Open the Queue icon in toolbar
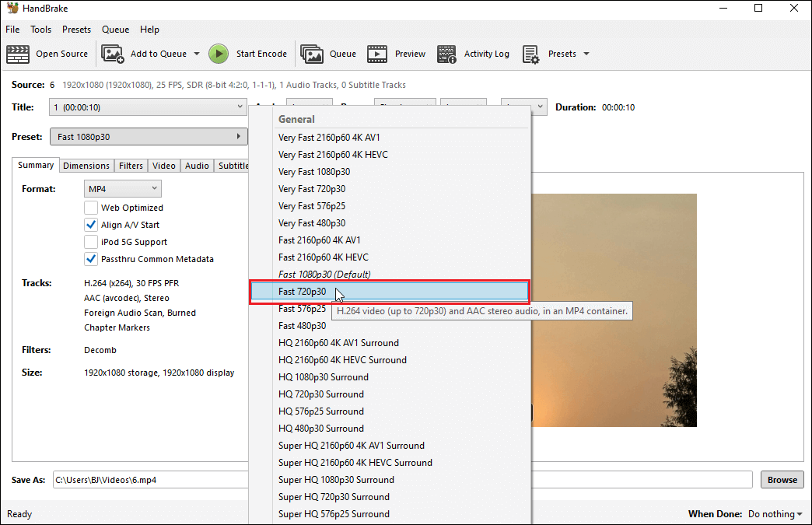The height and width of the screenshot is (525, 812). [312, 54]
